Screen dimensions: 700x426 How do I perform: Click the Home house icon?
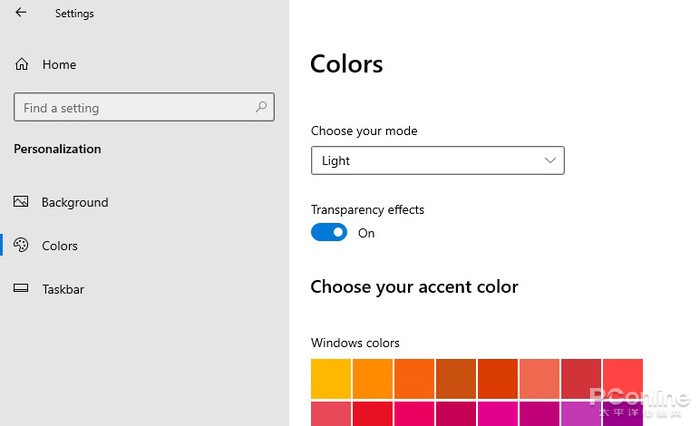coord(21,65)
